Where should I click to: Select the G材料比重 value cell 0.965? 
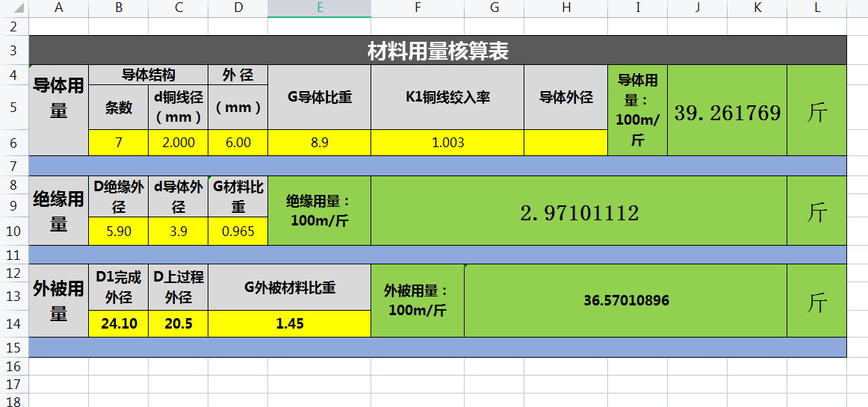tap(238, 232)
